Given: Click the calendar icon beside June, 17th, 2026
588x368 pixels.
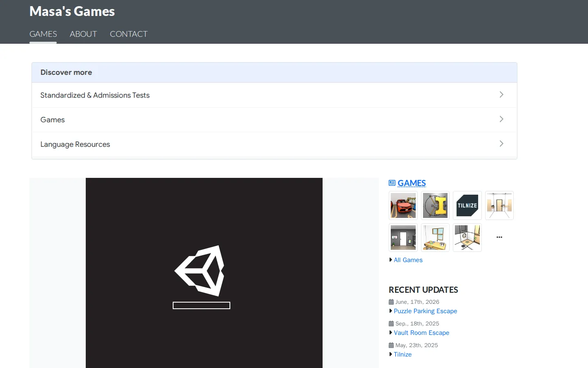Looking at the screenshot, I should tap(391, 302).
